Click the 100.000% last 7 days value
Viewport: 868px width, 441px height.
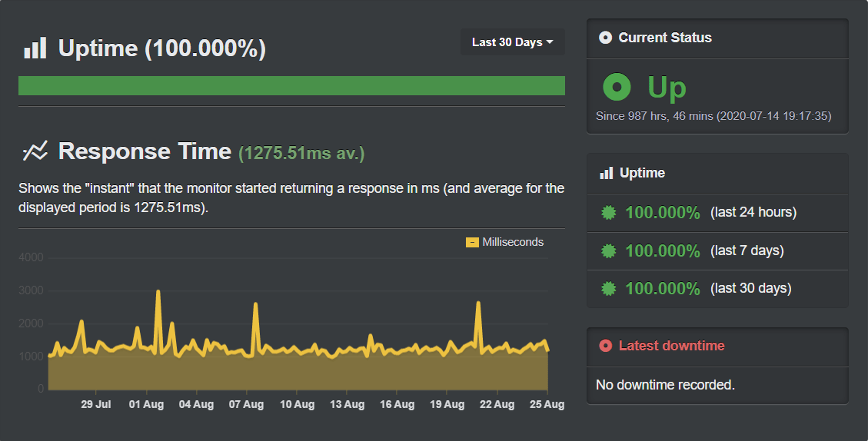tap(663, 251)
